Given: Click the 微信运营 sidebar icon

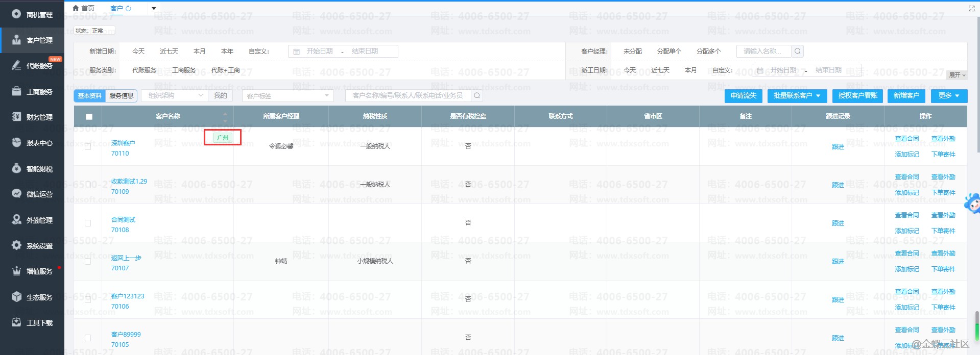Looking at the screenshot, I should [x=16, y=194].
